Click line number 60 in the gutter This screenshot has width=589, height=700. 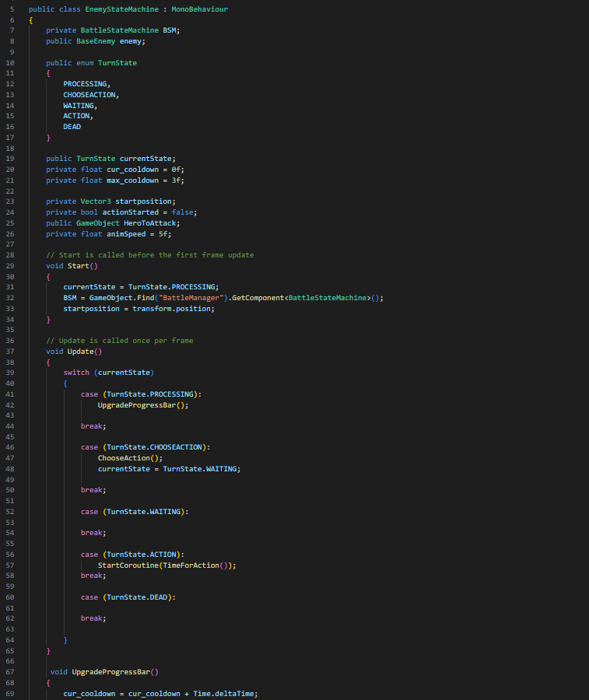coord(9,597)
